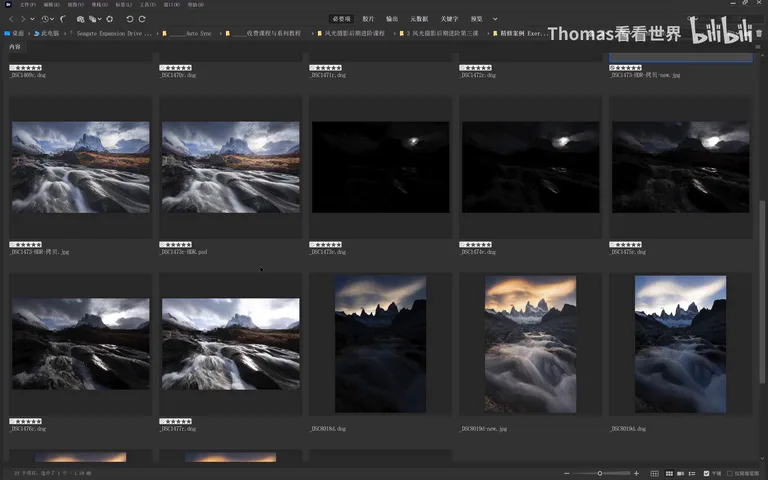Viewport: 768px width, 480px height.
Task: Click the trash delete icon at top right
Action: tap(759, 33)
